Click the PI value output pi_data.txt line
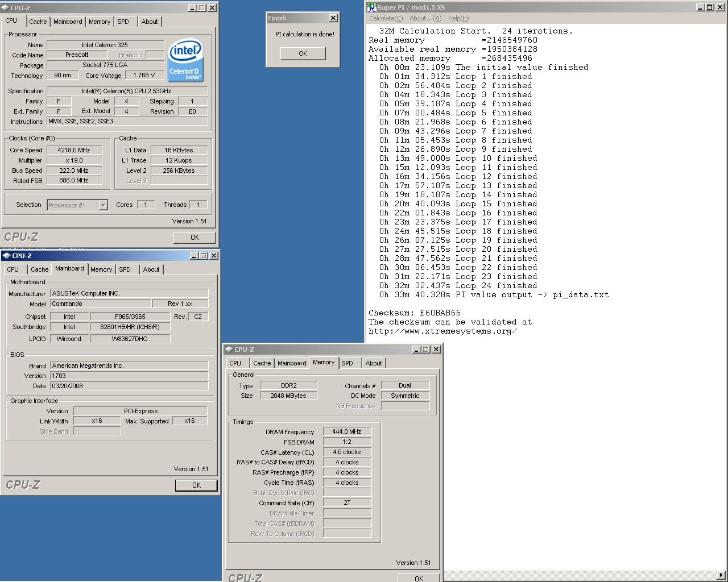The width and height of the screenshot is (728, 582). pyautogui.click(x=494, y=294)
